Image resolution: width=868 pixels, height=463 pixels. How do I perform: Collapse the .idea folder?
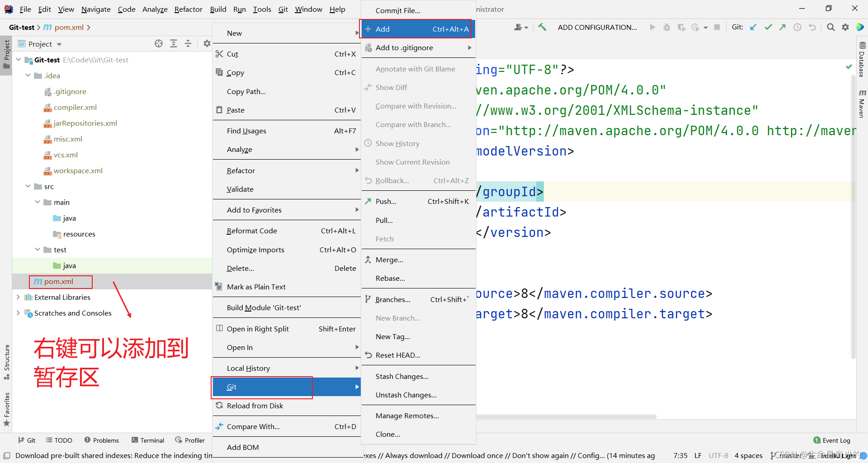pos(28,76)
